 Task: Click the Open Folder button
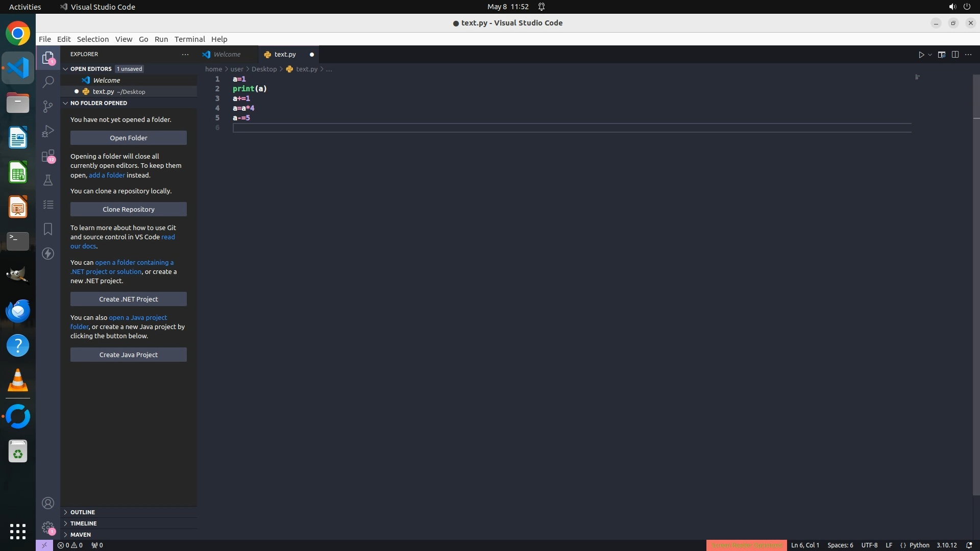point(129,138)
